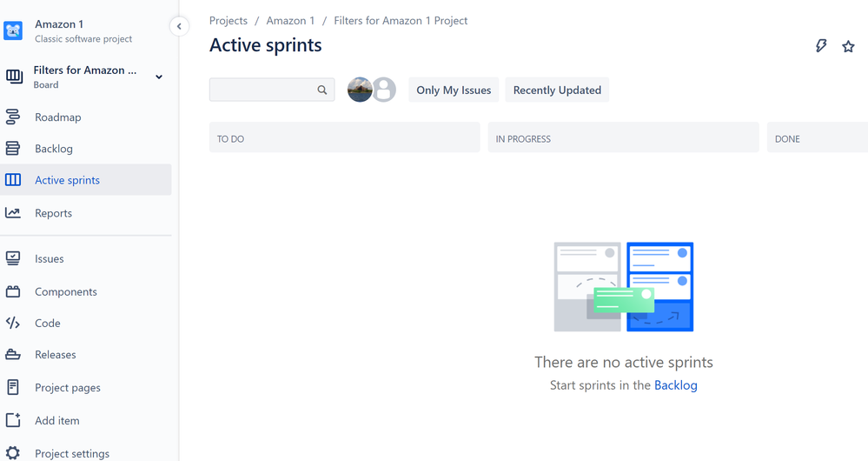Open the Backlog sidebar item
The image size is (868, 461).
pyautogui.click(x=54, y=149)
